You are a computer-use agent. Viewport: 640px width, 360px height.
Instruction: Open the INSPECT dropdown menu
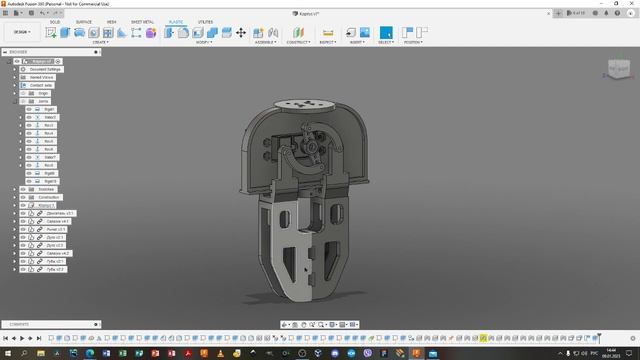(328, 42)
